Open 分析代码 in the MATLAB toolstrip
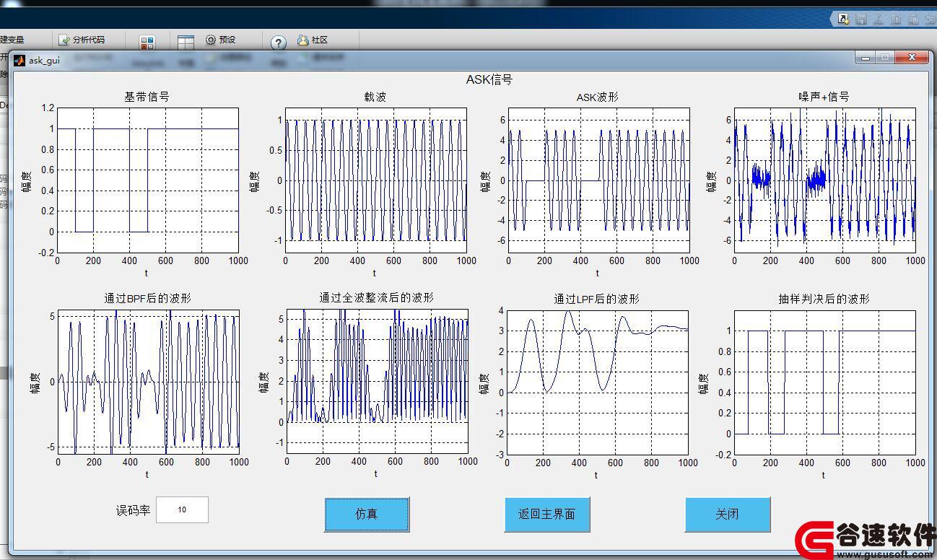The image size is (937, 560). pyautogui.click(x=82, y=40)
